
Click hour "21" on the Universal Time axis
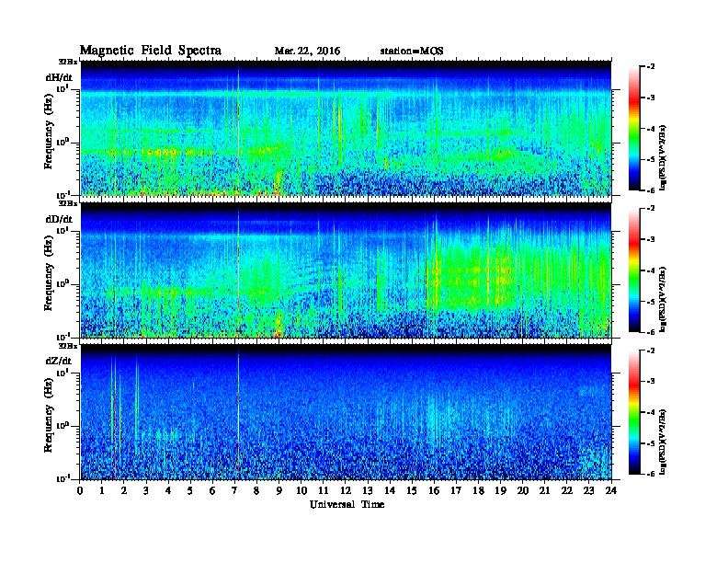[x=544, y=490]
